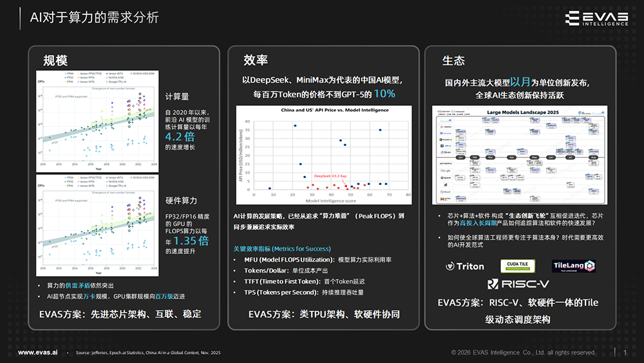Screen dimensions: 644x363
Task: Click the "Tokens/Dollar" bullet
Action: 286,271
